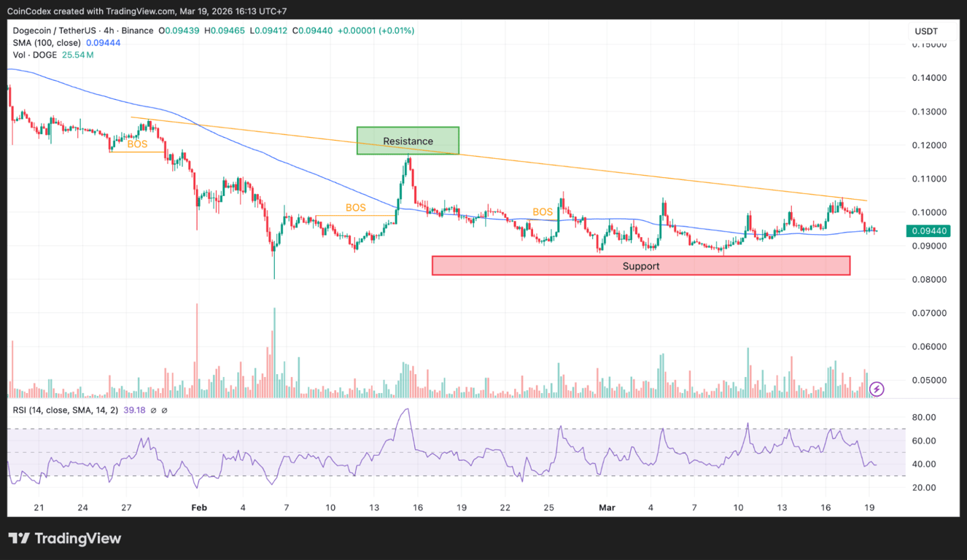Select the Mar label on the time axis
This screenshot has width=967, height=560.
click(607, 507)
